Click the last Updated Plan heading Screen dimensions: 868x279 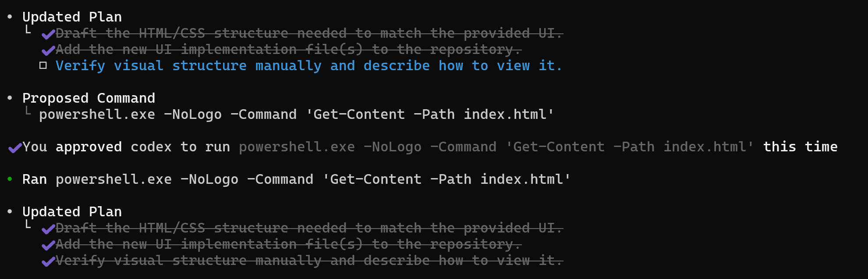72,212
